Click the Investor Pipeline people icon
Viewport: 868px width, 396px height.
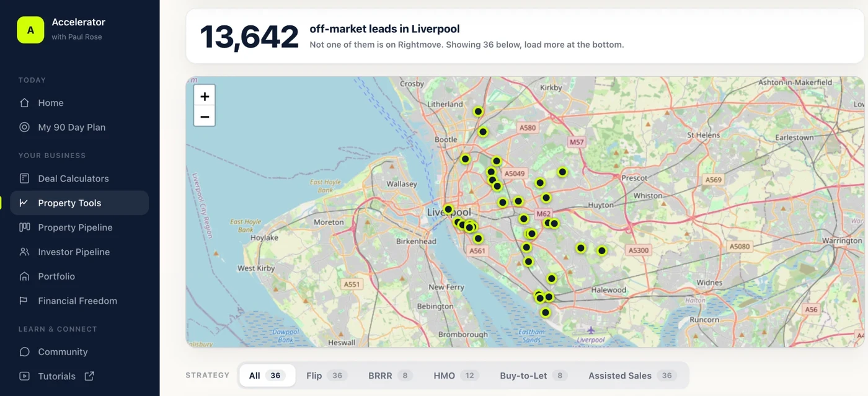pos(24,252)
